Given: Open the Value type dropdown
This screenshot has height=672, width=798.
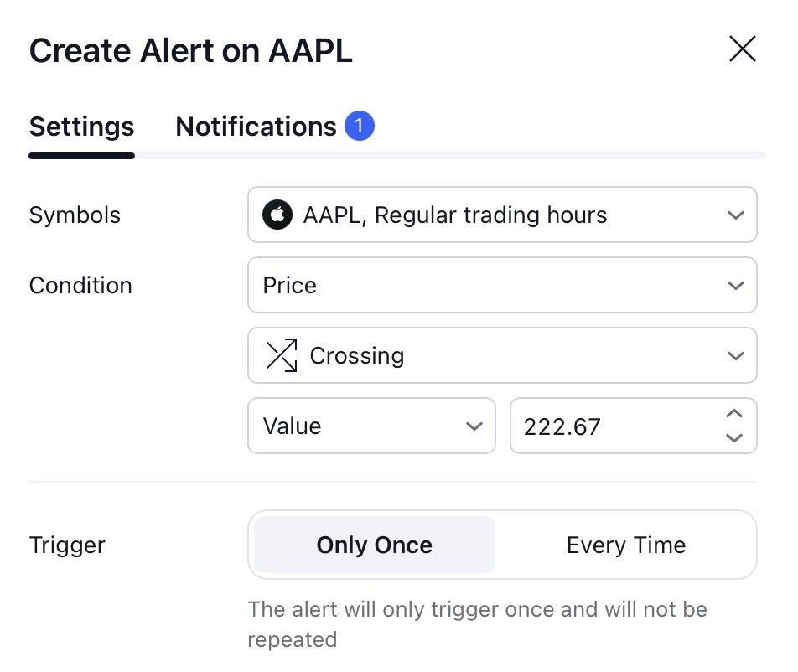Looking at the screenshot, I should [371, 426].
